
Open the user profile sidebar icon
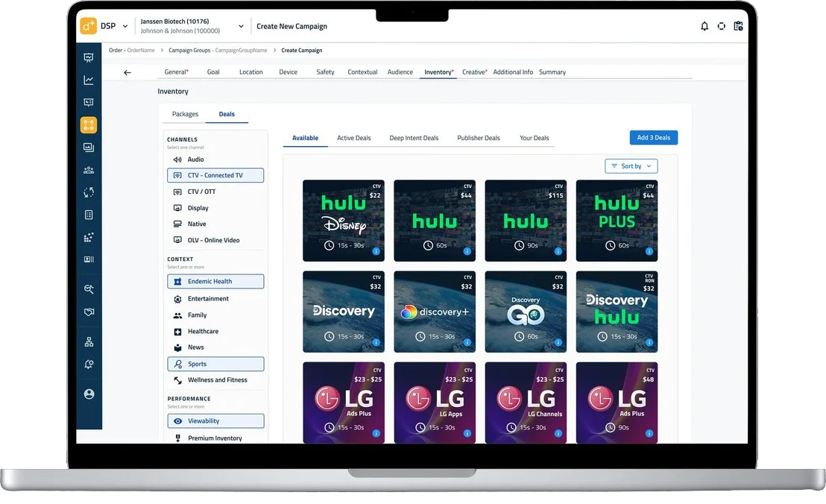click(89, 394)
